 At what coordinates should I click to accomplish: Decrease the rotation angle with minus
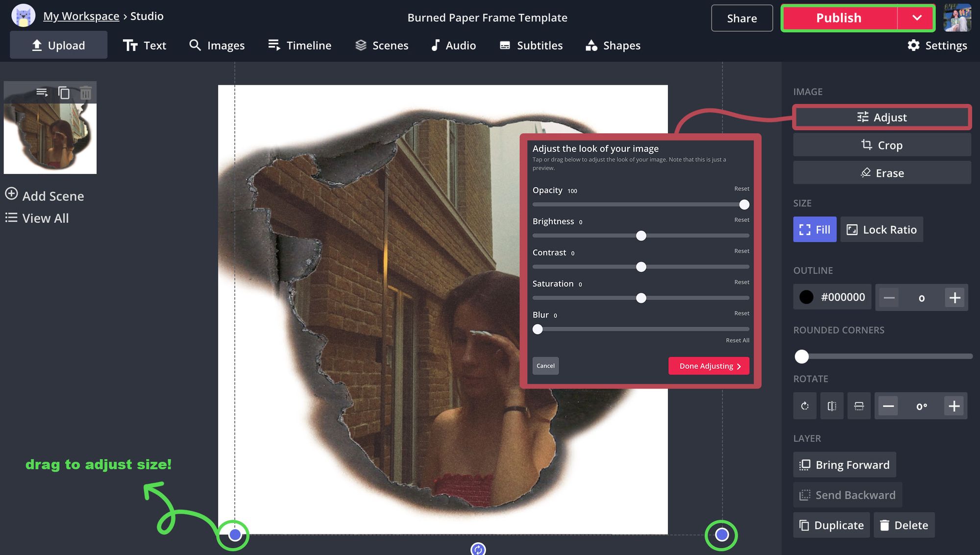(x=888, y=406)
